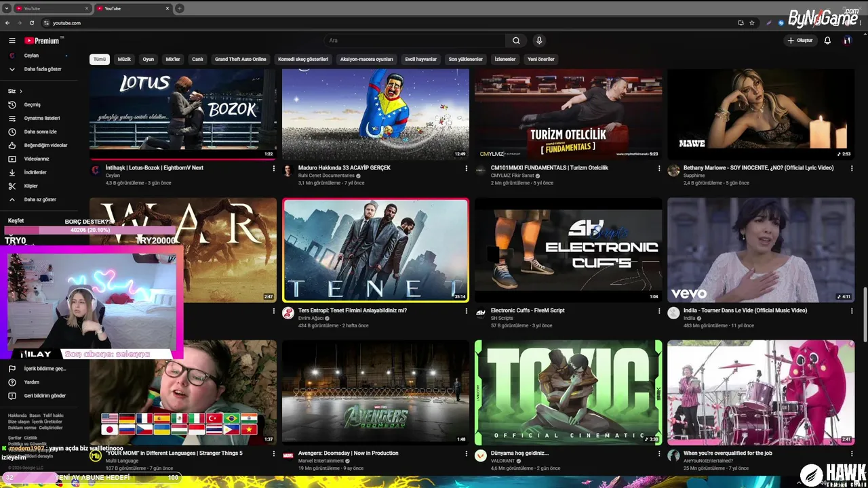The width and height of the screenshot is (868, 488).
Task: Select the İzlenenler chip
Action: pos(505,59)
